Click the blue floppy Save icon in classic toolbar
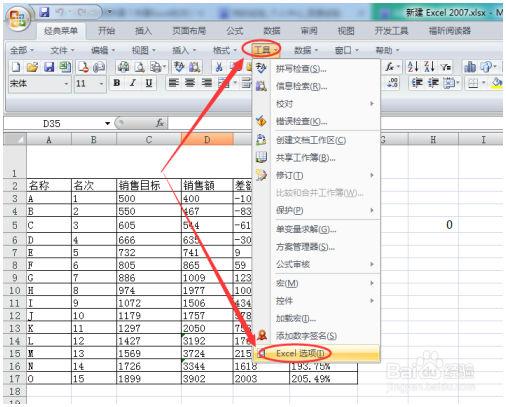 [49, 68]
